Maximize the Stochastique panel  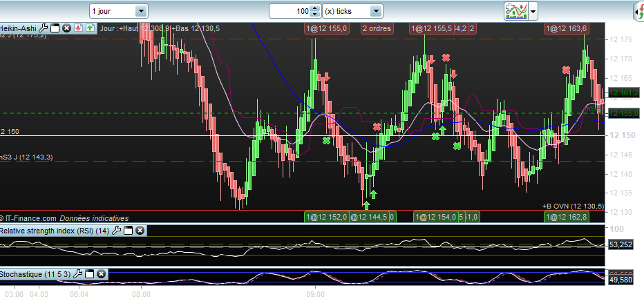[x=90, y=274]
